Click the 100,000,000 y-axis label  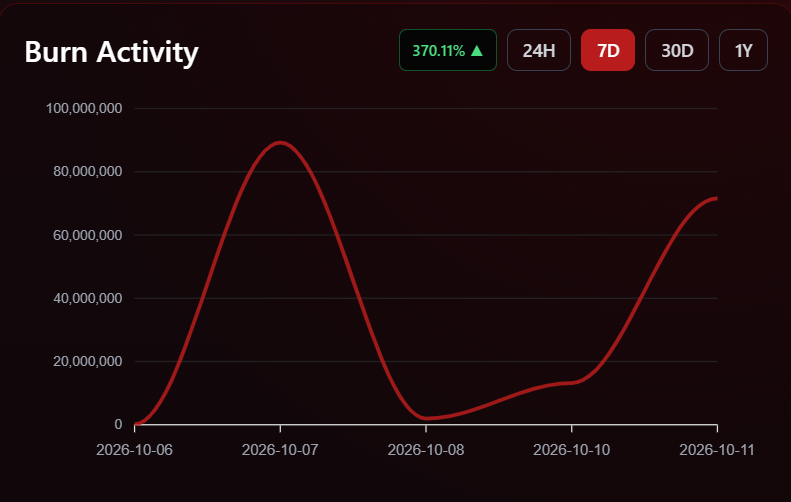(84, 108)
